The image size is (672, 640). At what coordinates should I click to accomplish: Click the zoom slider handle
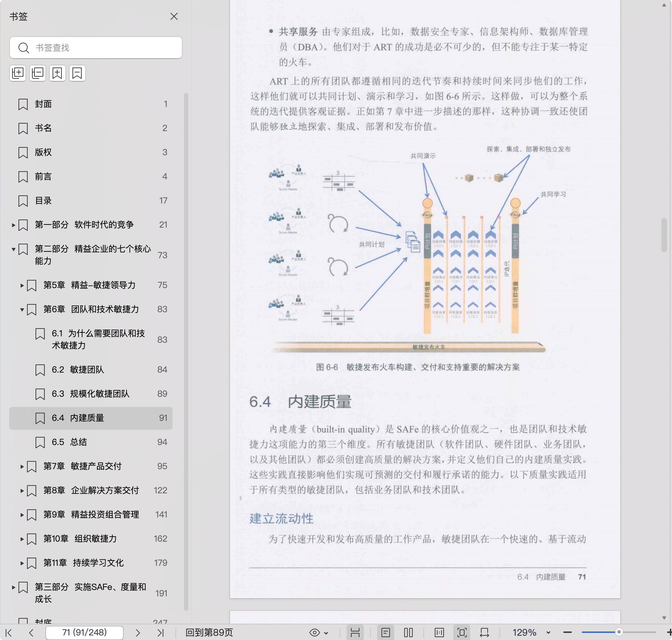click(x=619, y=632)
